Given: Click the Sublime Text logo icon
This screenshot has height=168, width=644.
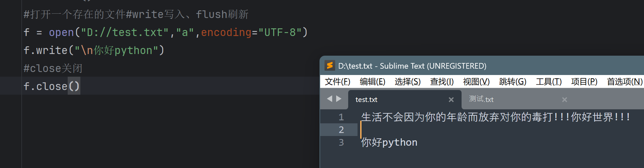Looking at the screenshot, I should (x=330, y=66).
